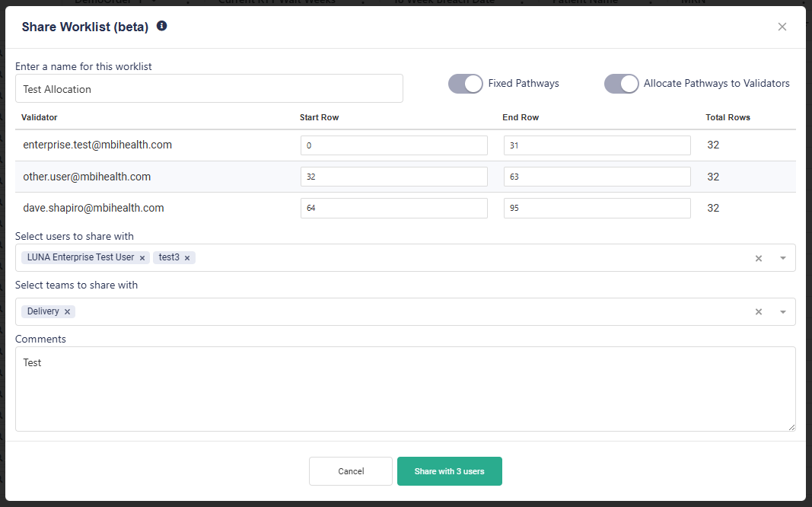Clear all selected teams with the X icon
Viewport: 812px width, 507px height.
(758, 311)
